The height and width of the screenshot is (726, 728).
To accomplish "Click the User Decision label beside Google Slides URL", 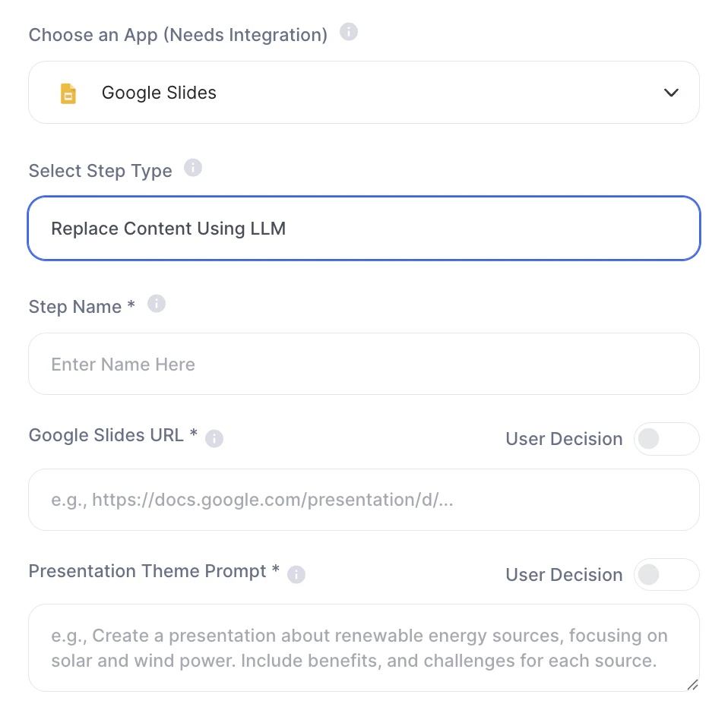I will pyautogui.click(x=564, y=439).
